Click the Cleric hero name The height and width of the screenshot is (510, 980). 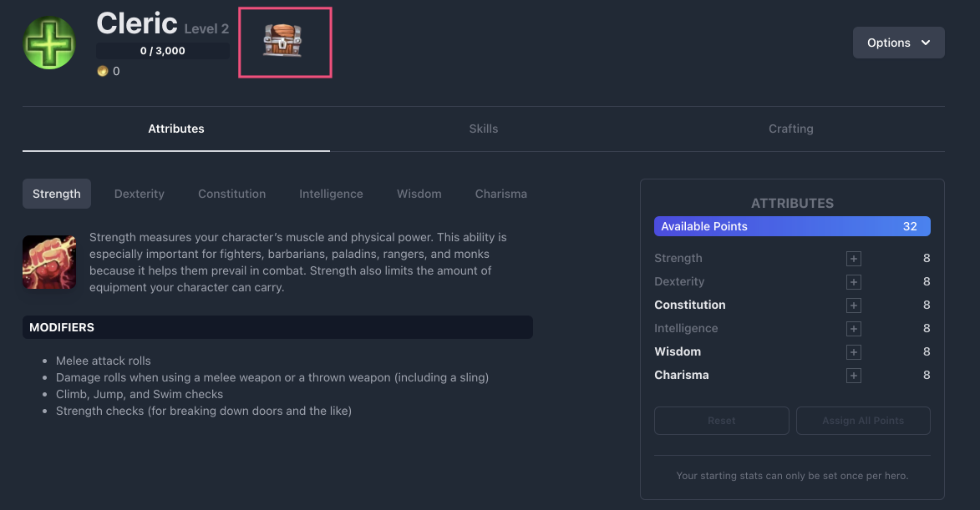click(137, 23)
